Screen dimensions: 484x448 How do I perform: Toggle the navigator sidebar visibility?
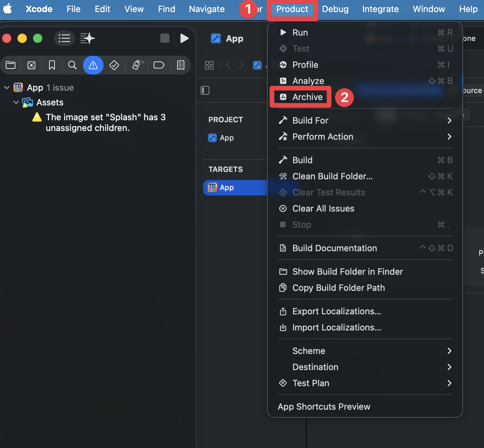(65, 38)
